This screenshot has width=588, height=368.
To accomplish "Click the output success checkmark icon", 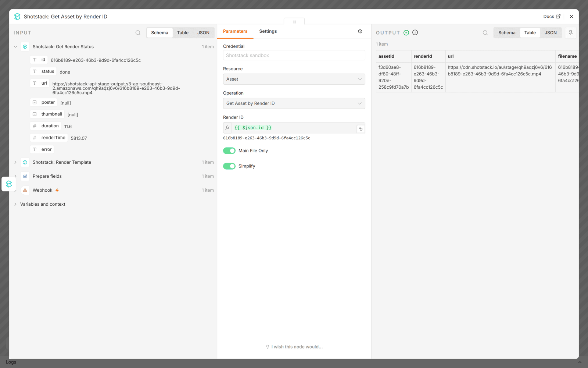I will tap(406, 33).
